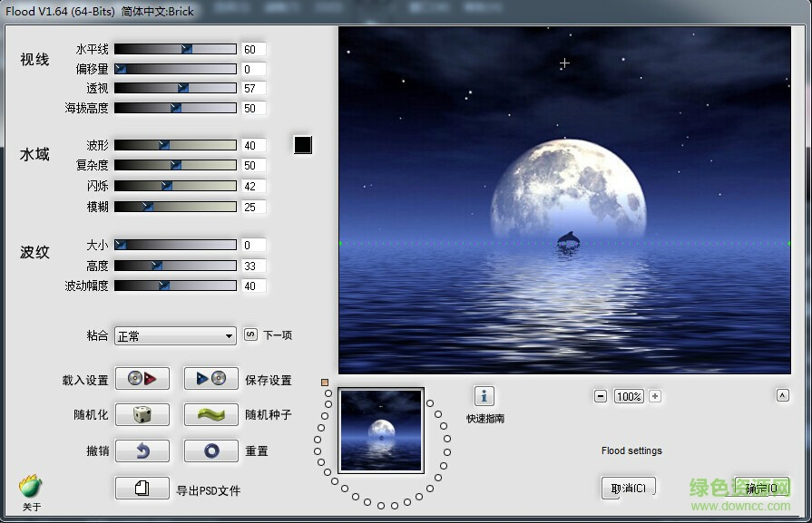This screenshot has height=523, width=812.
Task: Open 快速指南 quick guide info icon
Action: pyautogui.click(x=484, y=395)
